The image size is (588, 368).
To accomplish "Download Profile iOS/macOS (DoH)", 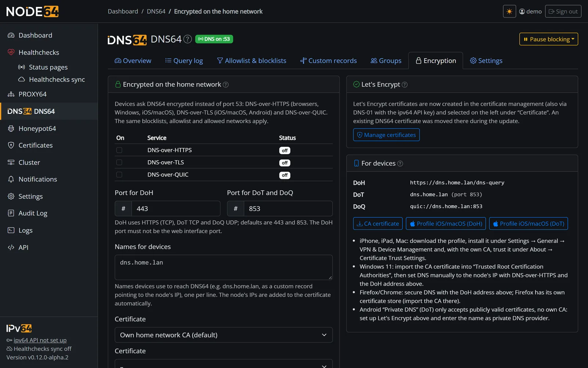I will click(446, 224).
